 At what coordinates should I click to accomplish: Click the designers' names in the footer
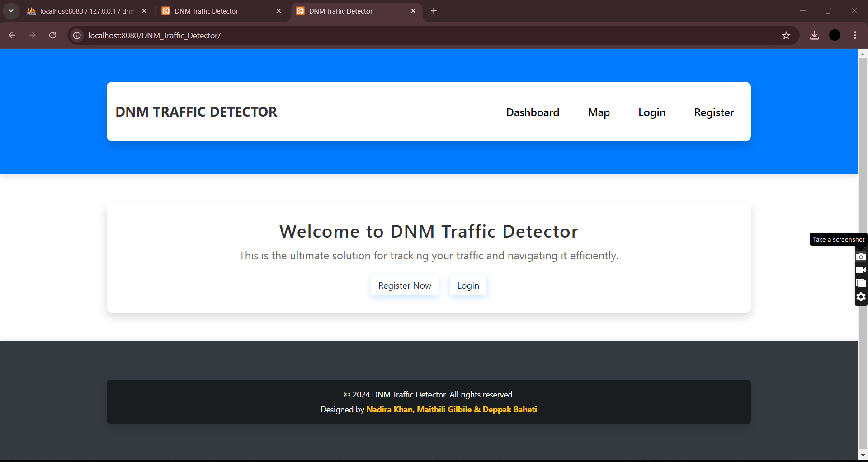tap(452, 410)
